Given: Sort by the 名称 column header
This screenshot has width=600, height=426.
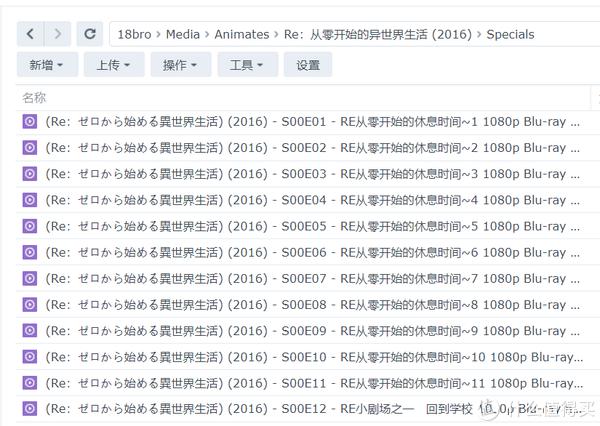Looking at the screenshot, I should (x=34, y=98).
